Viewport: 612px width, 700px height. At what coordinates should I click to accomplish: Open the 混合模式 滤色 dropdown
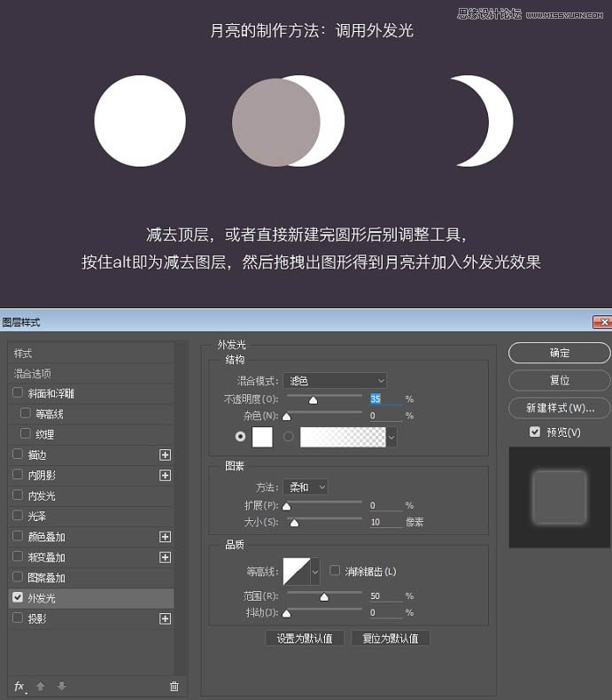(335, 381)
